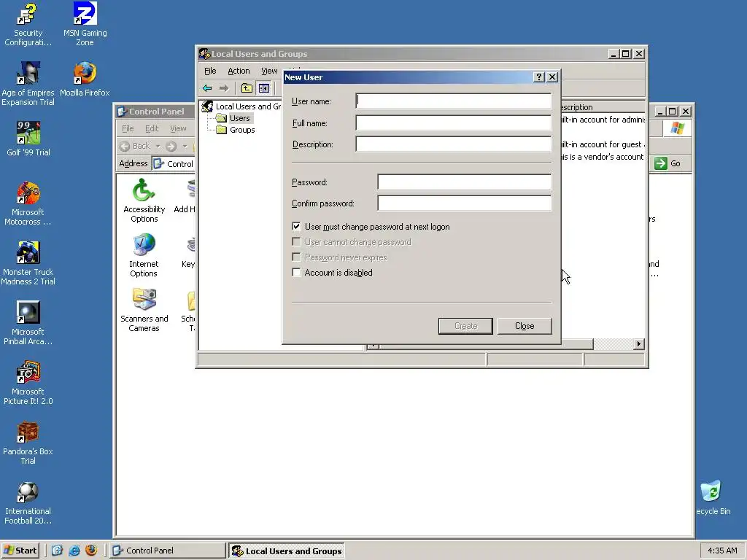This screenshot has width=747, height=560.
Task: Click the New User help question button
Action: 538,77
